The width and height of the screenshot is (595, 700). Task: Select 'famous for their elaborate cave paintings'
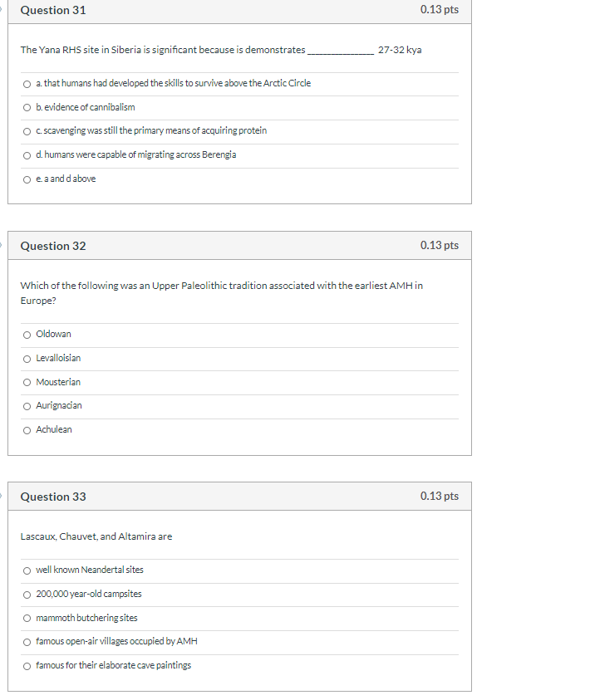[26, 665]
